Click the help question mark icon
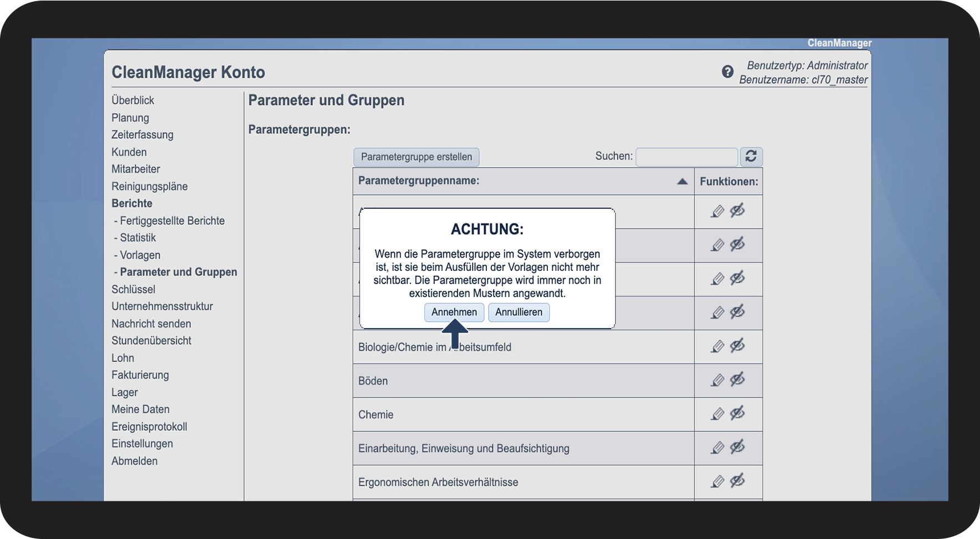Screen dimensions: 980x539 727,72
